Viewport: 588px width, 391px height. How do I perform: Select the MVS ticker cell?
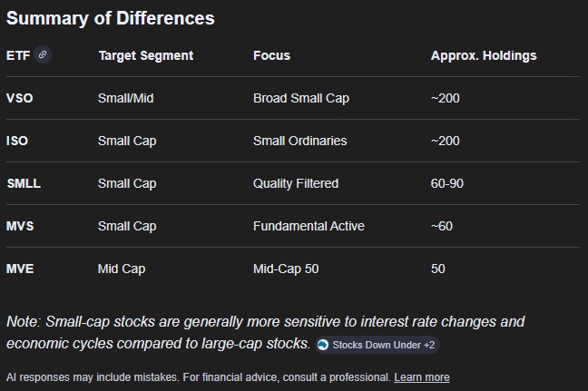20,226
